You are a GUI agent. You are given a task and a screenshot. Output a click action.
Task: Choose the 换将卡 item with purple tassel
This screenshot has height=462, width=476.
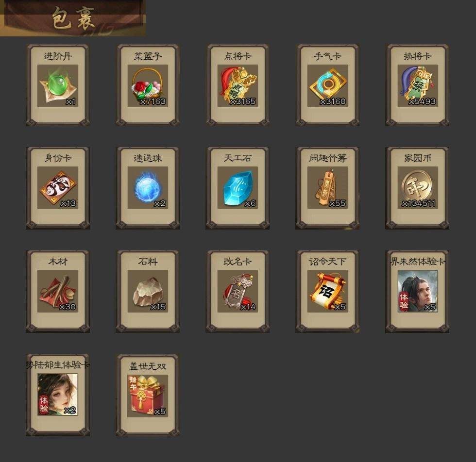coord(418,86)
